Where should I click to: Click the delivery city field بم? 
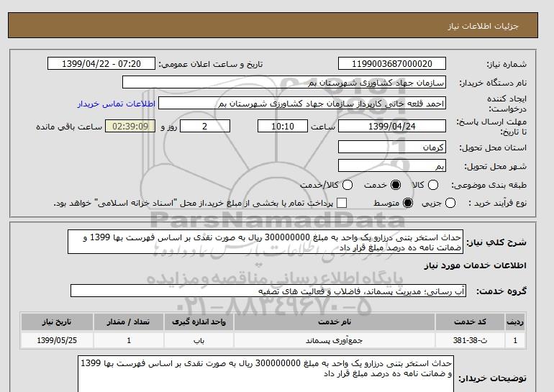tap(392, 165)
